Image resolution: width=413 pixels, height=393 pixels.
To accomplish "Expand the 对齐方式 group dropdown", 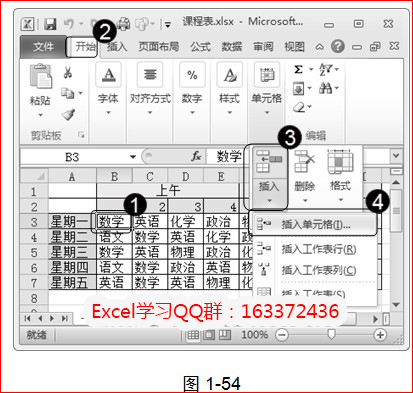I will 150,113.
